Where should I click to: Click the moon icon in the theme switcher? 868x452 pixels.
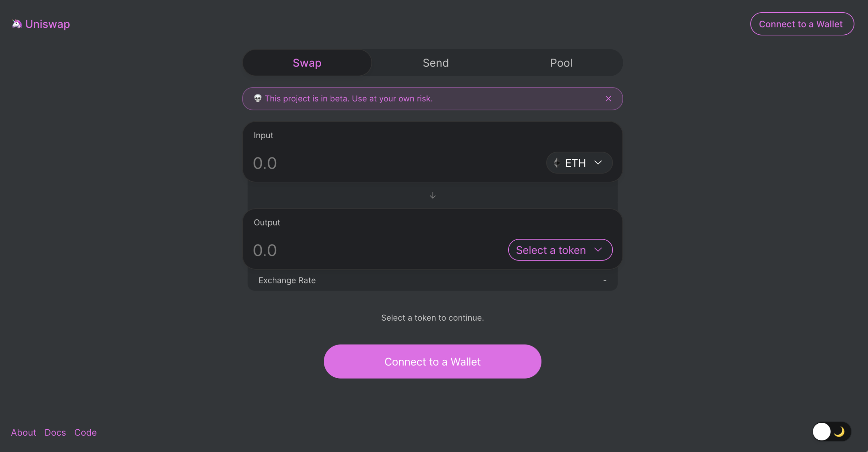(x=839, y=431)
